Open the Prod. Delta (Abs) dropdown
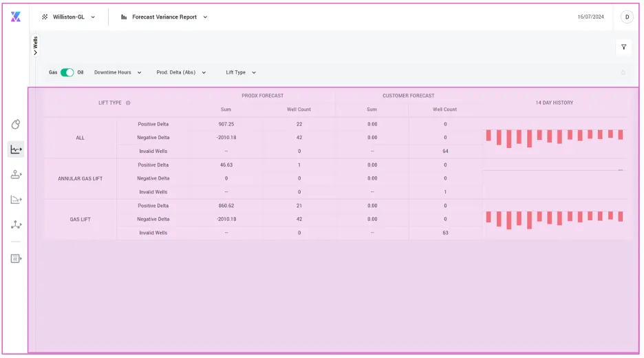This screenshot has width=644, height=358. [181, 72]
